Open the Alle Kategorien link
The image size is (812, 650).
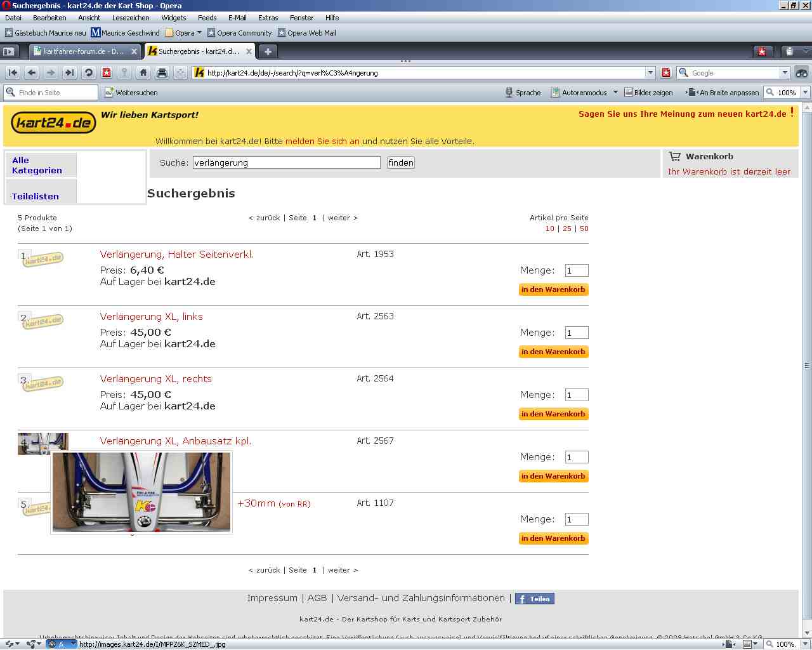point(37,166)
